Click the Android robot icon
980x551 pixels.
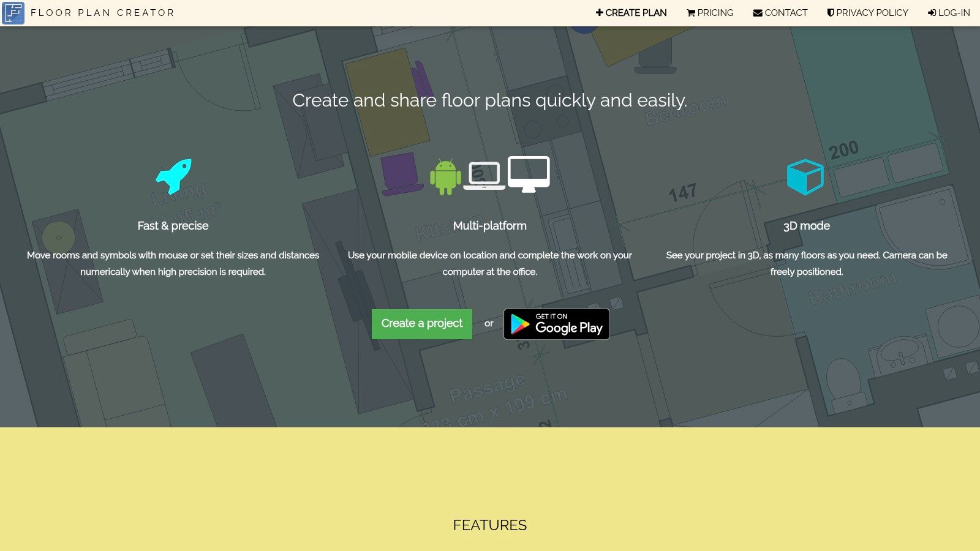click(444, 176)
